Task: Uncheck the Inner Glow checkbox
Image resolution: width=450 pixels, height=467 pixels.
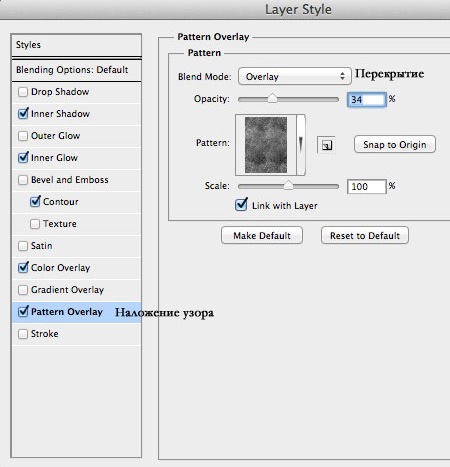Action: coord(23,158)
